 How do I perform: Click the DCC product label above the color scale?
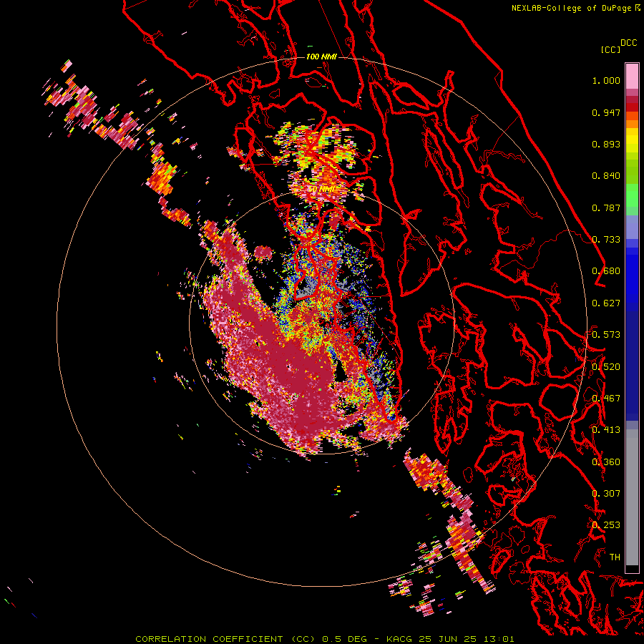[x=628, y=43]
